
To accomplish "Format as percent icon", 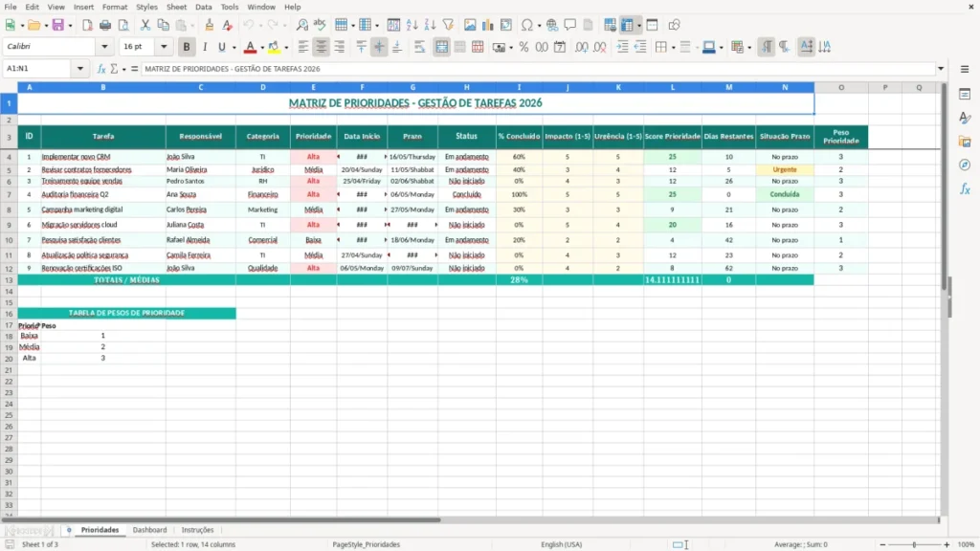I will [x=523, y=47].
